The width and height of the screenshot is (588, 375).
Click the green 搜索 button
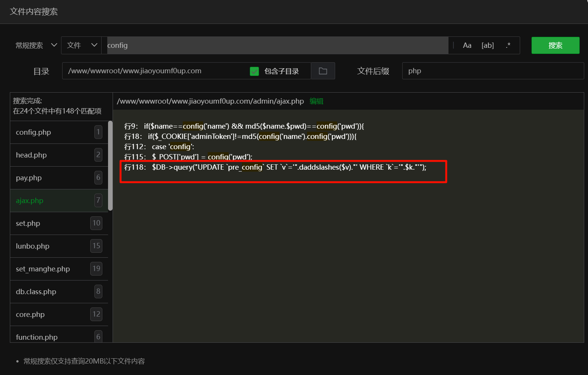point(555,46)
